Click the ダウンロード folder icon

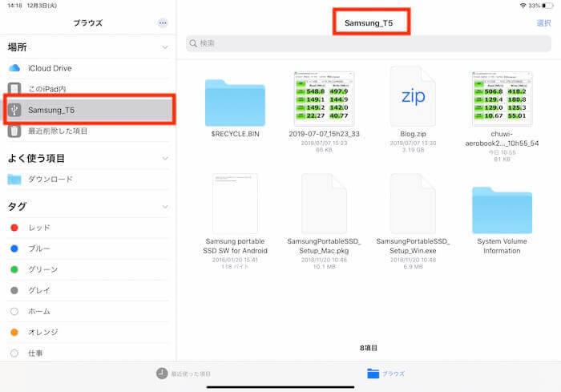tap(14, 179)
